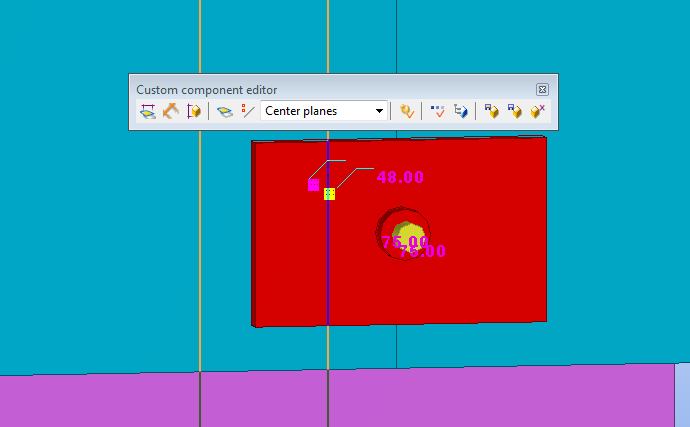This screenshot has width=690, height=427.
Task: Click the Custom component editor title
Action: tap(206, 90)
